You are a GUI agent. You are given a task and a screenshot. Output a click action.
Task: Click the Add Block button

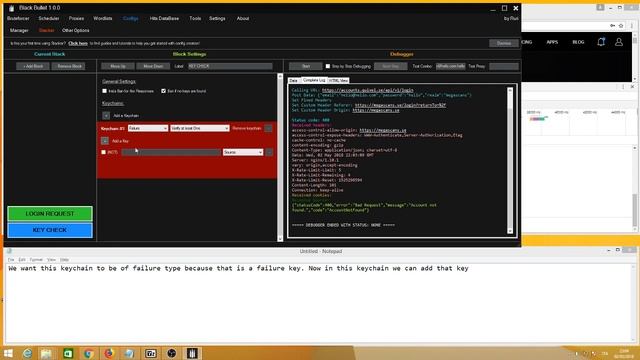click(x=33, y=66)
